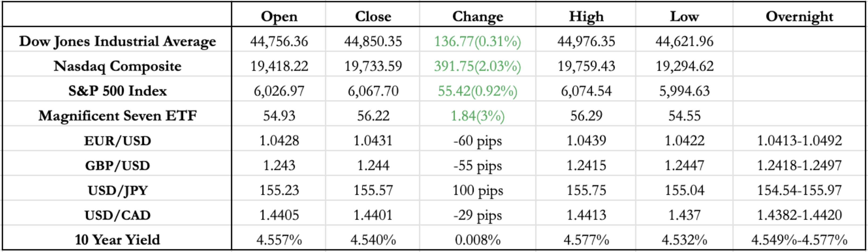Select the Overnight column header
The height and width of the screenshot is (252, 868).
point(799,16)
